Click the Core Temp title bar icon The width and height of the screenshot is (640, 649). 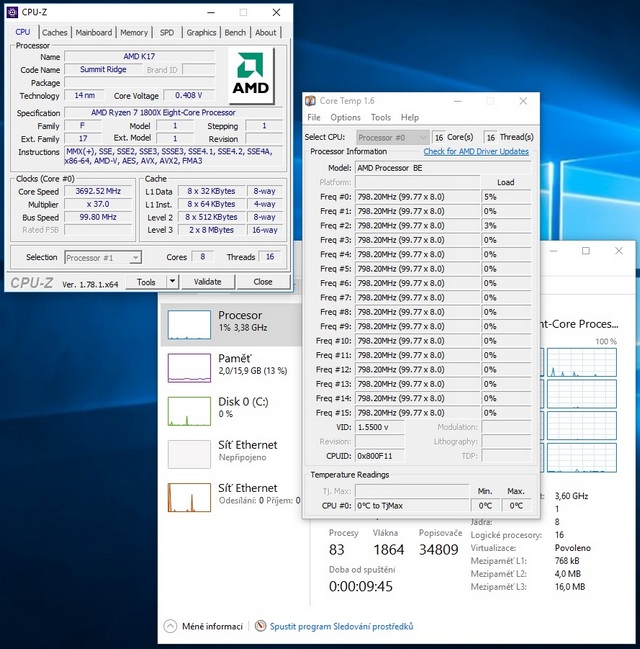(310, 101)
